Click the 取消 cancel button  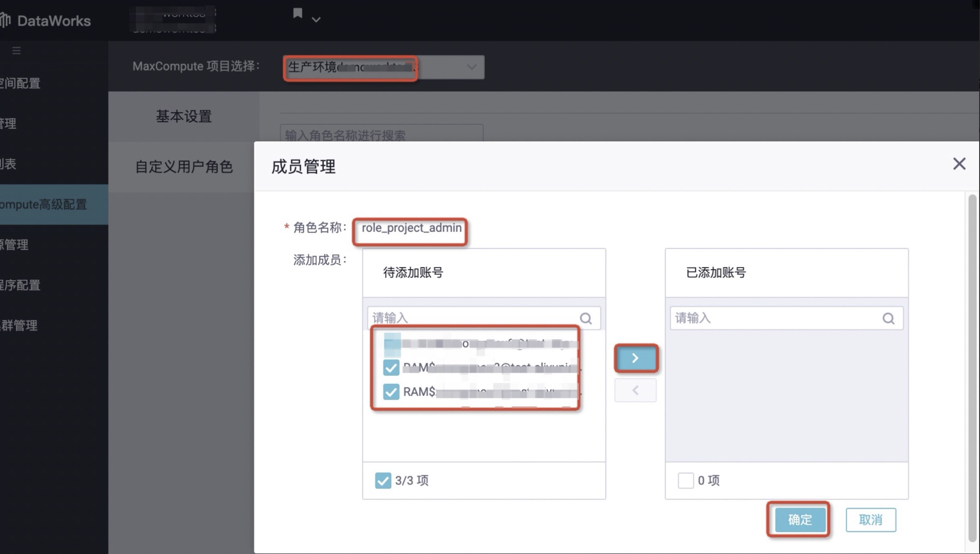point(870,520)
